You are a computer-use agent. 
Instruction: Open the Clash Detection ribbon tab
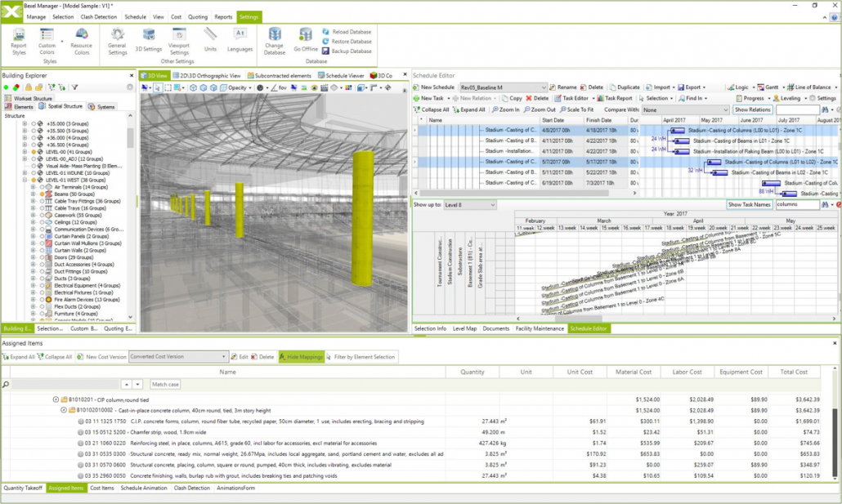click(98, 16)
